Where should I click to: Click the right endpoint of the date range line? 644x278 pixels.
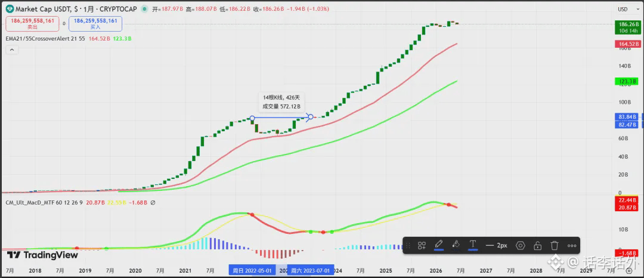[x=311, y=117]
